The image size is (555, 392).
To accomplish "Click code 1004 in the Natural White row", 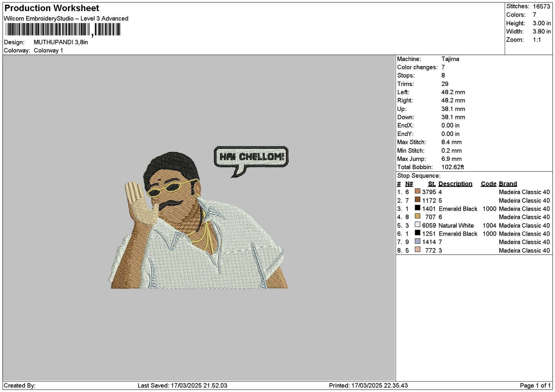I will 489,226.
